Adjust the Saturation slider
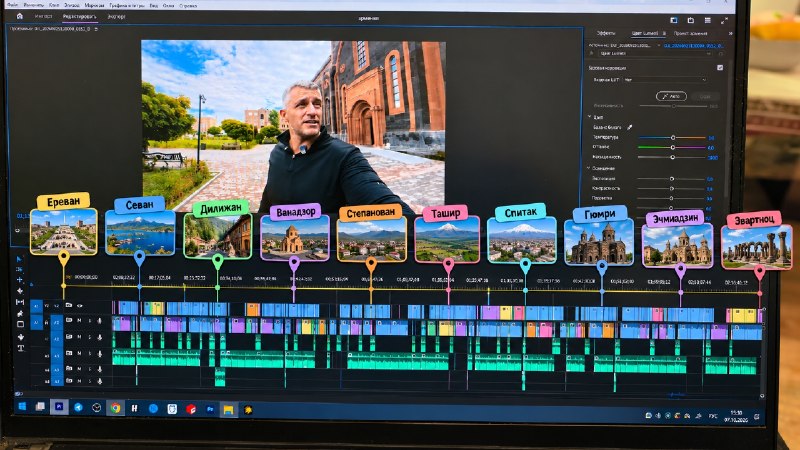800x450 pixels. 672,157
